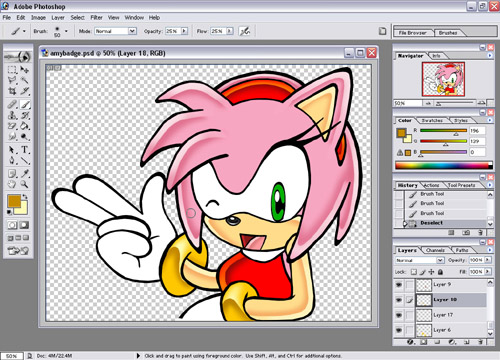Select the Crop tool
The width and height of the screenshot is (500, 360).
[x=12, y=91]
